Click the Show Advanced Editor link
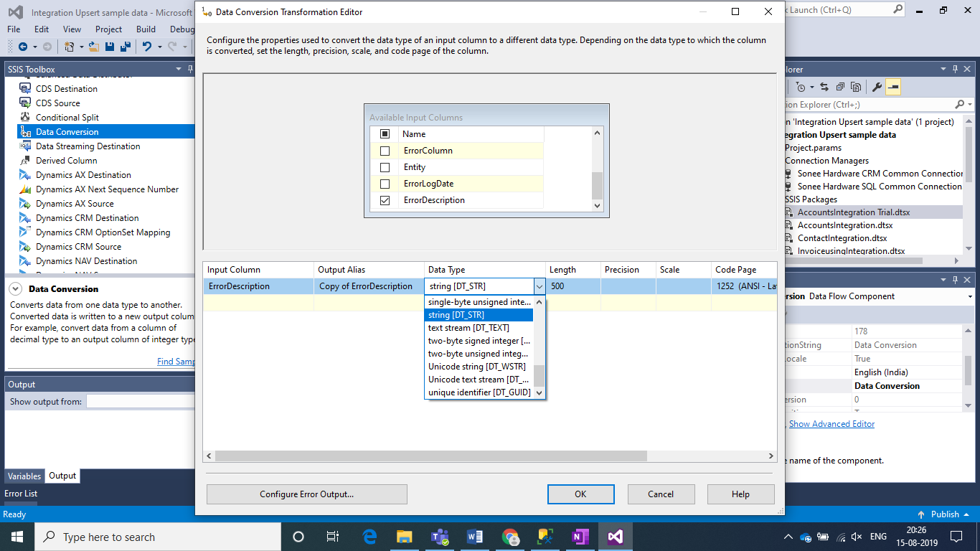 [831, 424]
